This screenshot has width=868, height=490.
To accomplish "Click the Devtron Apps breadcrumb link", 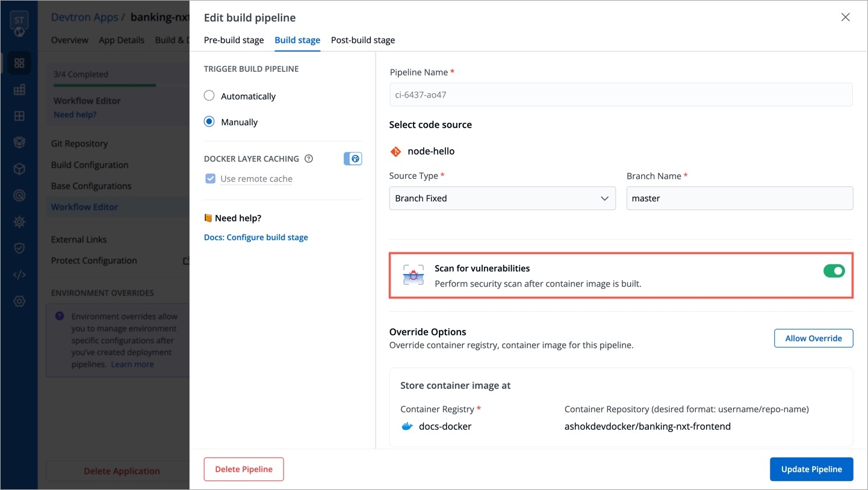I will pos(84,17).
